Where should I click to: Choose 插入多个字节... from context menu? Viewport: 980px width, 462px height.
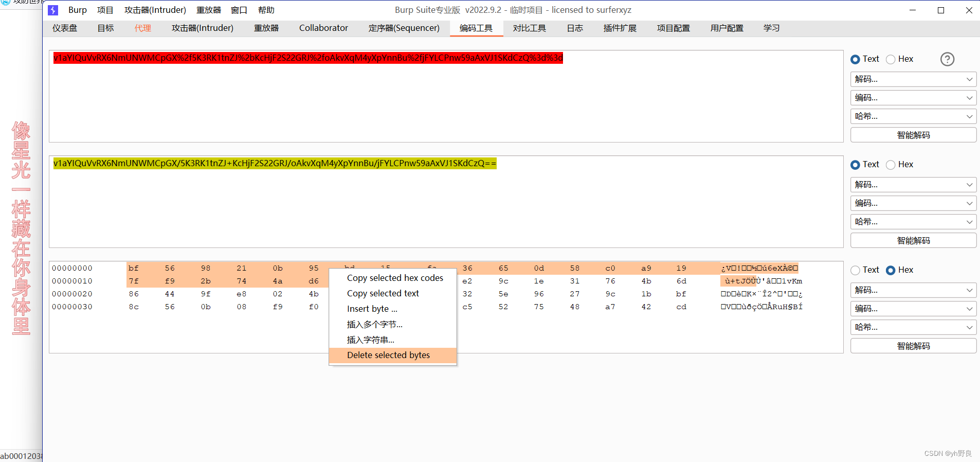click(x=393, y=324)
